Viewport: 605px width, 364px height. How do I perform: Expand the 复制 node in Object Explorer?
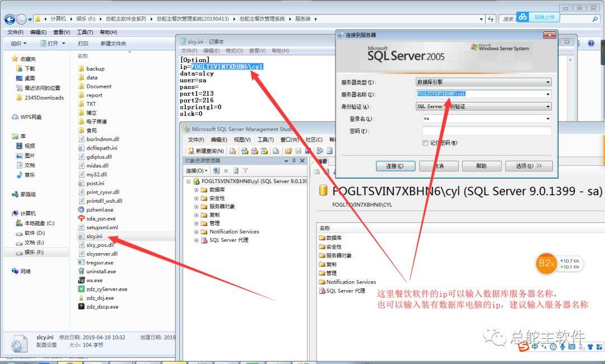pyautogui.click(x=196, y=215)
